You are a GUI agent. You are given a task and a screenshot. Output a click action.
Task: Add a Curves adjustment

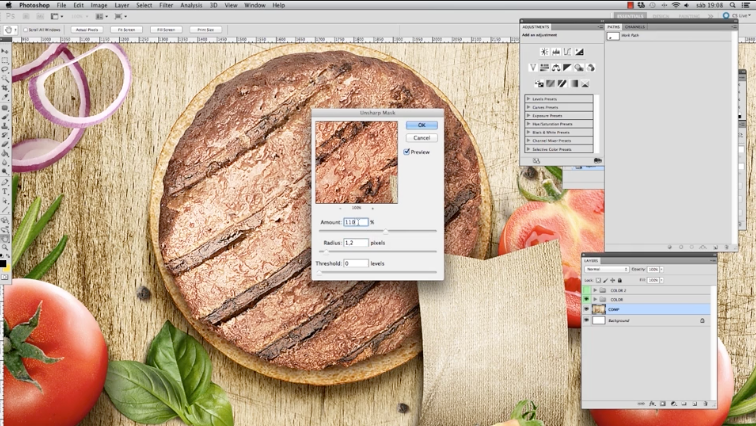coord(567,52)
